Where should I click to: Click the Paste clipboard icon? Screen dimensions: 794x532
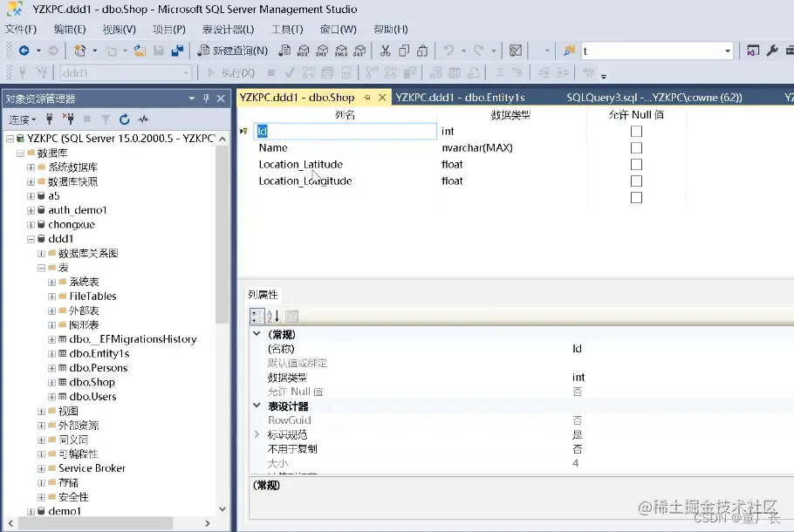pos(422,51)
